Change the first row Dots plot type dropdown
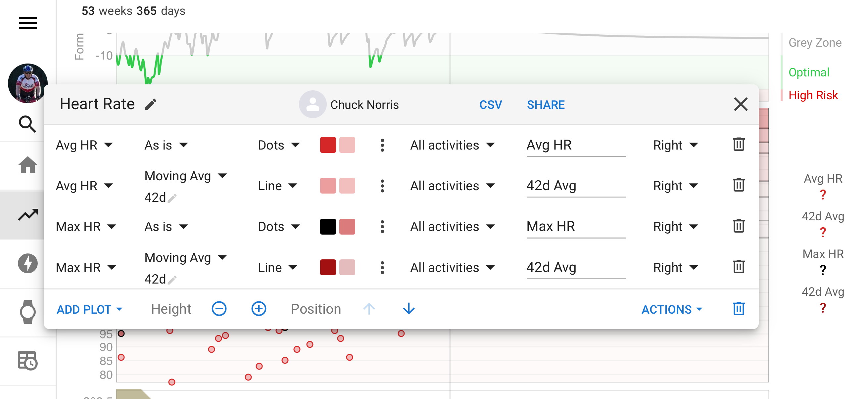The width and height of the screenshot is (868, 399). pyautogui.click(x=279, y=145)
